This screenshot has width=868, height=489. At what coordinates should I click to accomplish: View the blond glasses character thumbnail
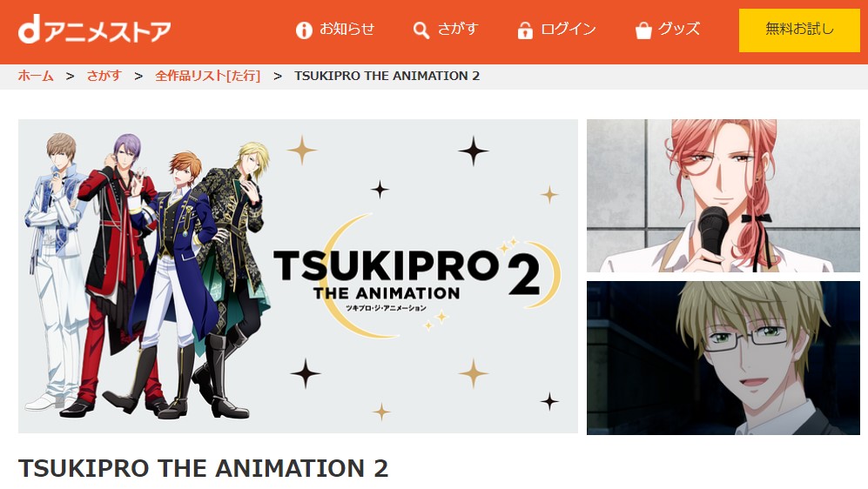pos(723,358)
